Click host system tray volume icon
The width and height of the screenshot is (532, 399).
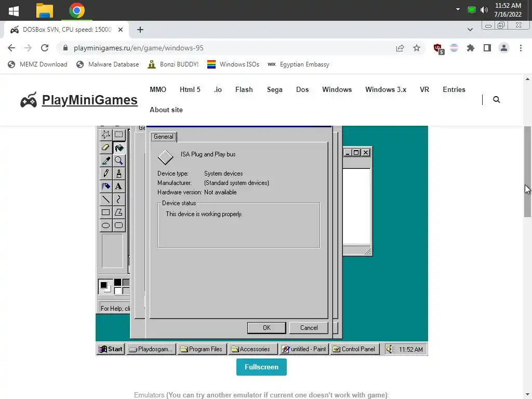coord(484,10)
